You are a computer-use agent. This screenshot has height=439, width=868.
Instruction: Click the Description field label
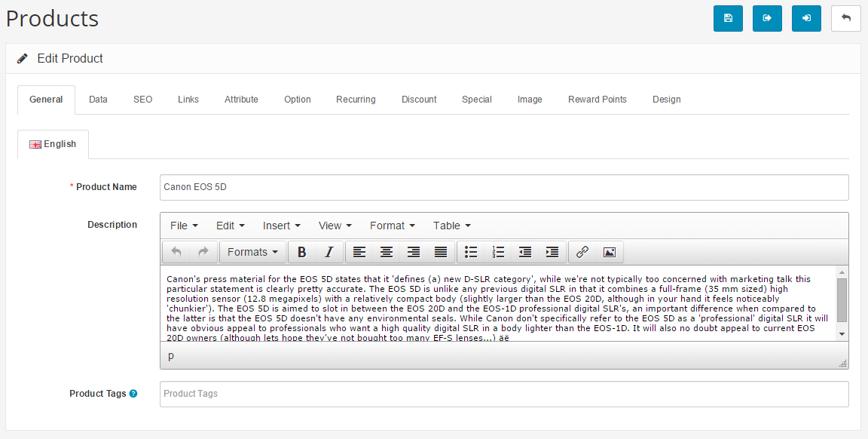pyautogui.click(x=112, y=225)
